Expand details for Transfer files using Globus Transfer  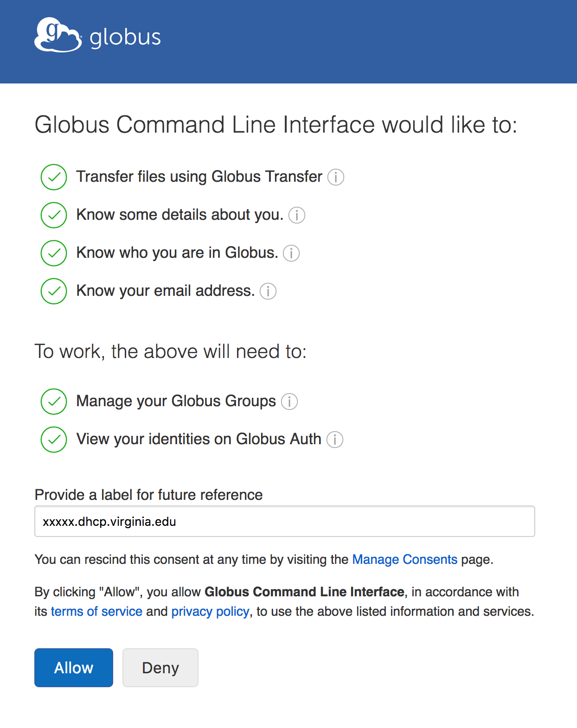pyautogui.click(x=336, y=177)
